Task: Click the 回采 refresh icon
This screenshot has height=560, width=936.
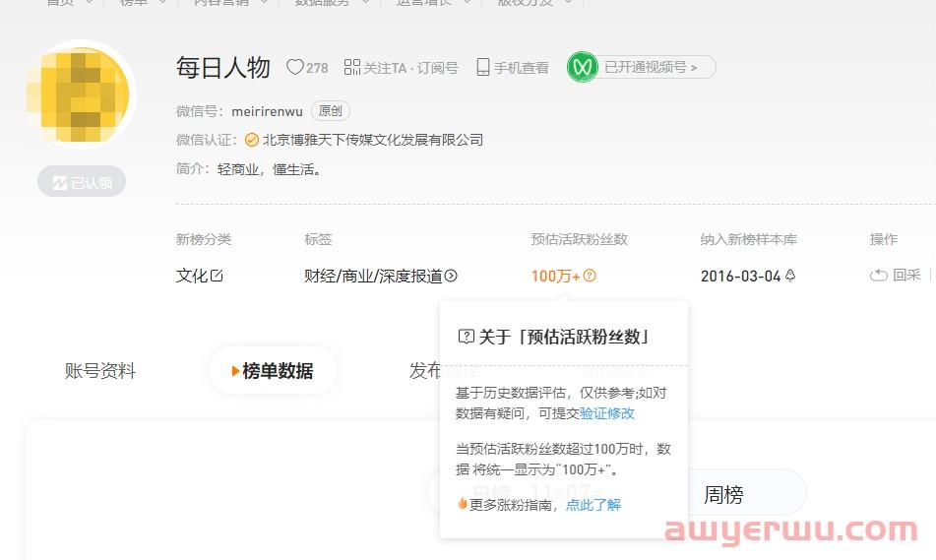Action: tap(879, 276)
